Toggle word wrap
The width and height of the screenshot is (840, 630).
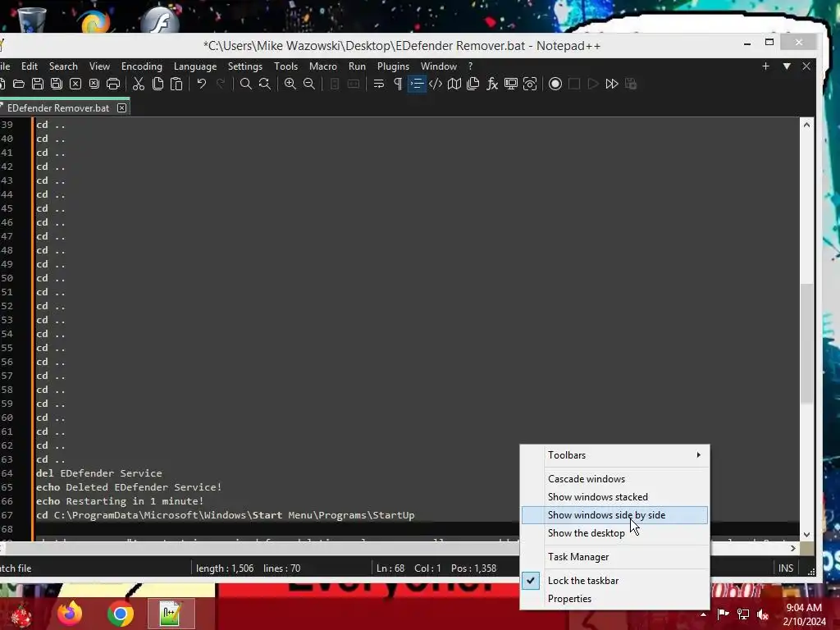pos(379,84)
